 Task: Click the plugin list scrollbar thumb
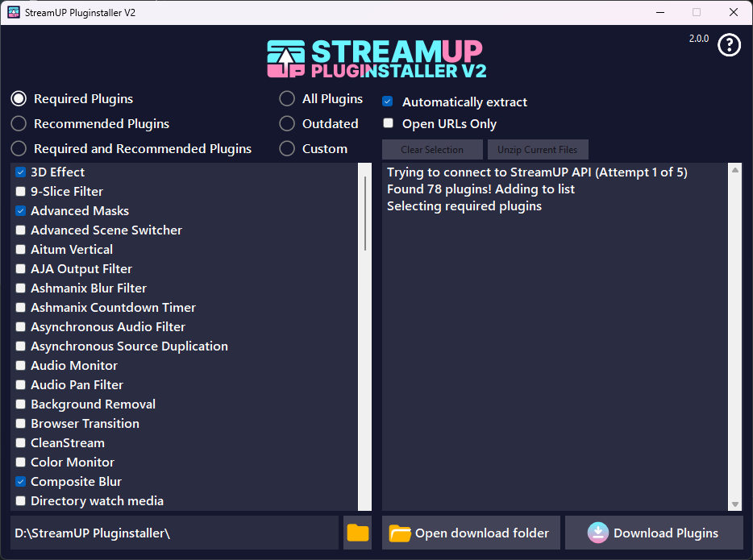(365, 213)
